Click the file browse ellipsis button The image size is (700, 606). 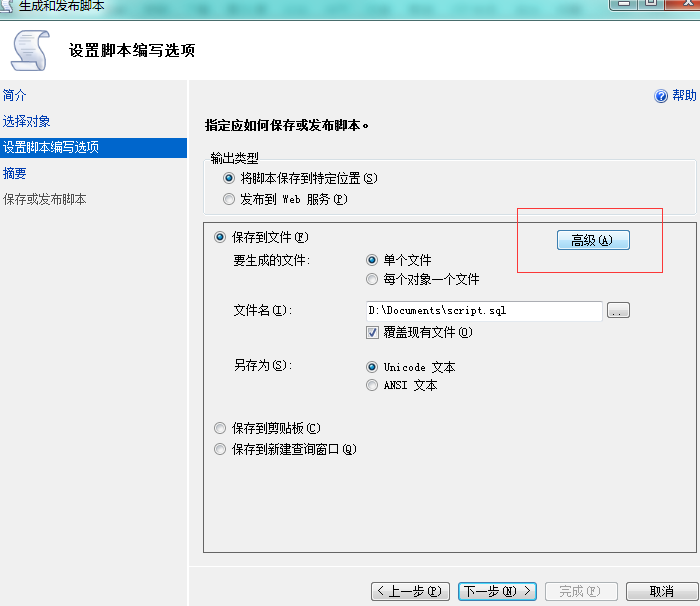tap(618, 311)
